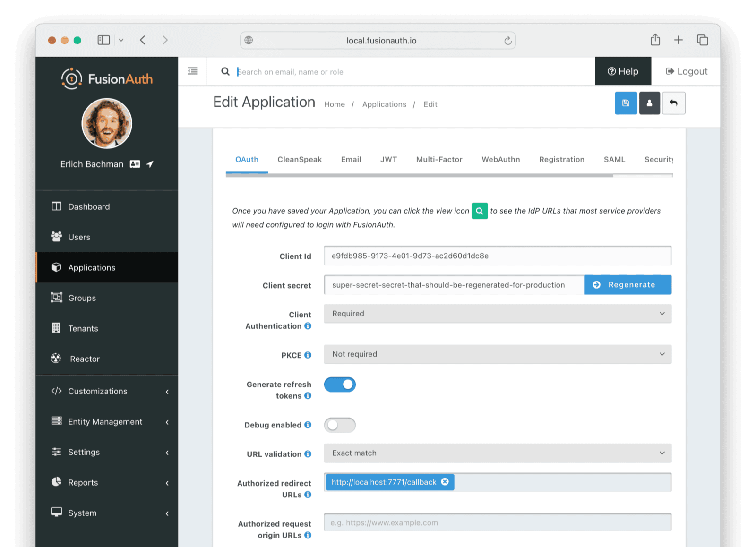Click the System monitor icon
Image resolution: width=756 pixels, height=547 pixels.
click(x=56, y=512)
